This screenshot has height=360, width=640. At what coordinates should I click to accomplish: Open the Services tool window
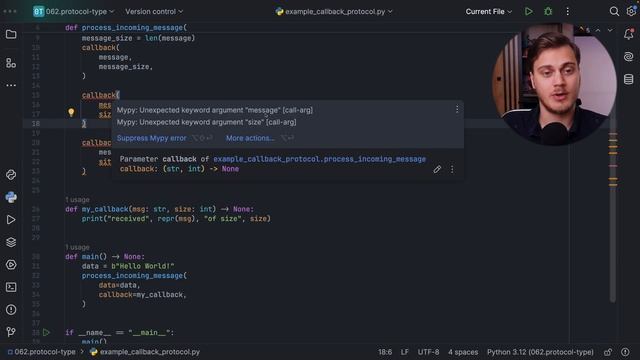tap(11, 265)
